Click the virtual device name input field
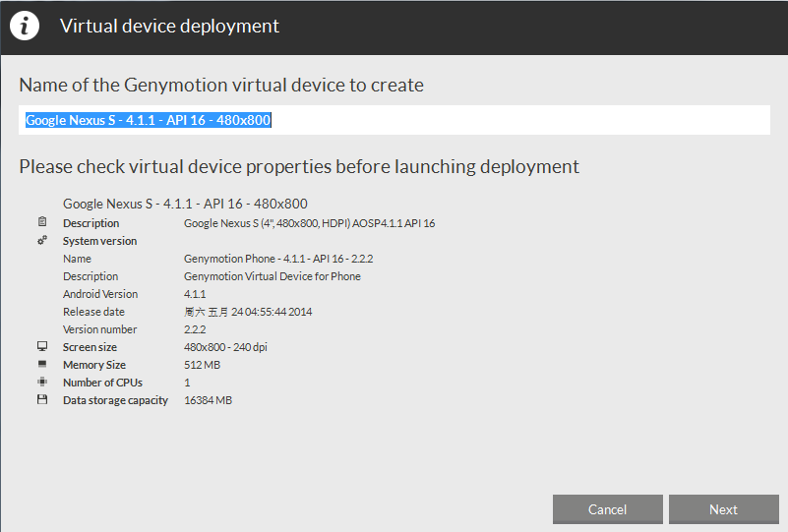Viewport: 788px width, 532px height. 394,120
